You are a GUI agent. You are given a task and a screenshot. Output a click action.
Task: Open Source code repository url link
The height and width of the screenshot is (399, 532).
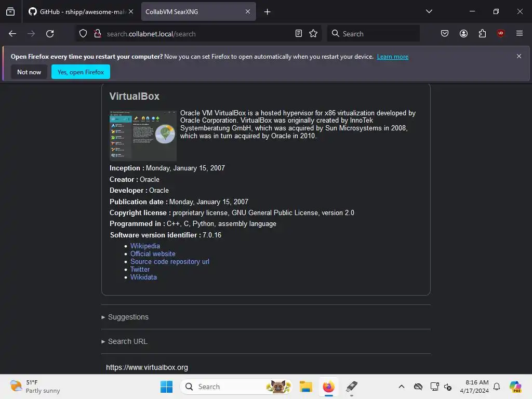click(x=170, y=262)
